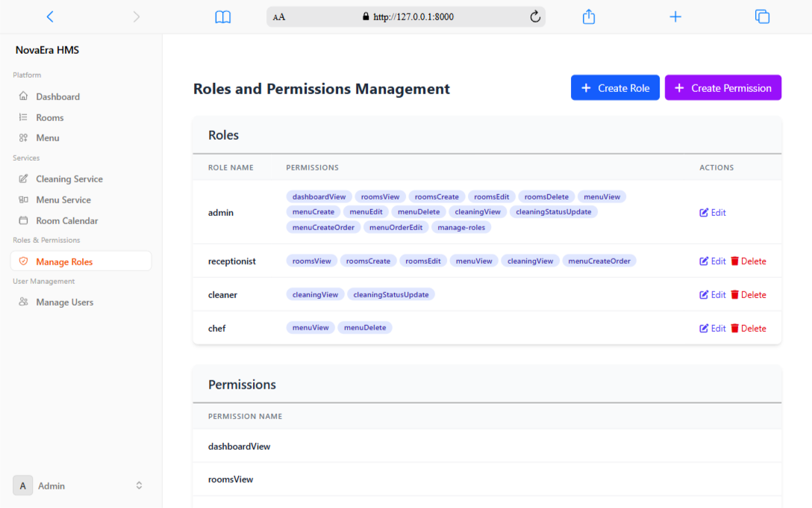The height and width of the screenshot is (508, 812).
Task: Click the Admin avatar letter A
Action: click(23, 486)
